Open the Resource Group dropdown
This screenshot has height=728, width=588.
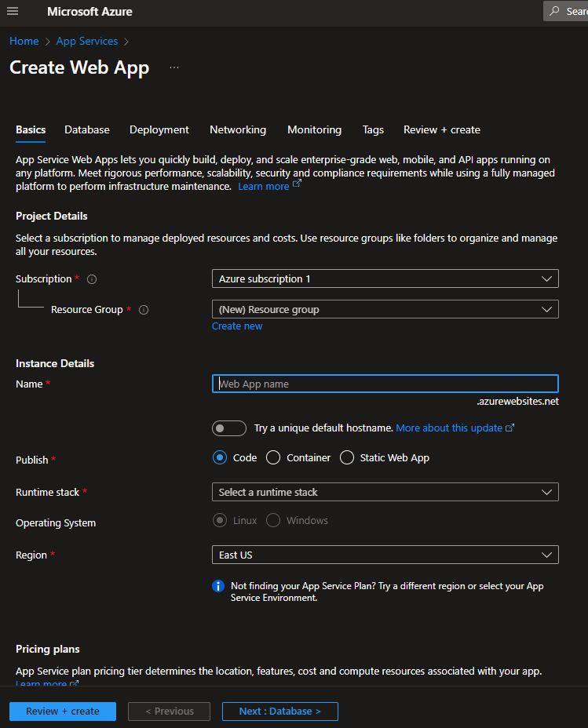pyautogui.click(x=385, y=309)
